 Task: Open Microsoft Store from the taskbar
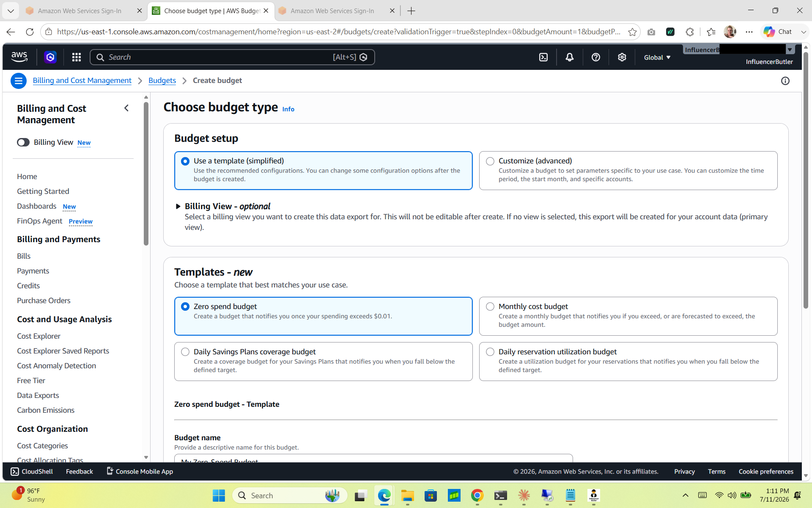[431, 495]
